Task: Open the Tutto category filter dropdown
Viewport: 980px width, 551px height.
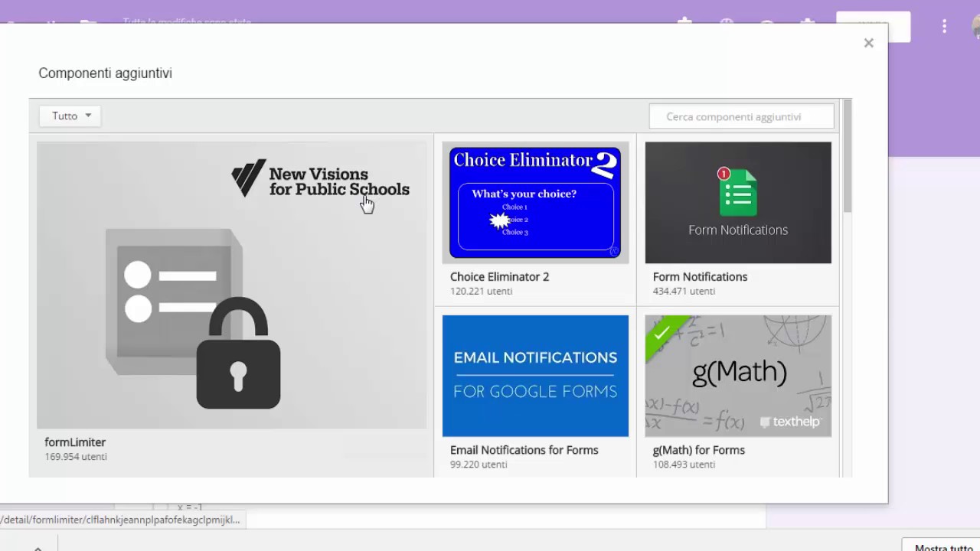Action: [70, 116]
